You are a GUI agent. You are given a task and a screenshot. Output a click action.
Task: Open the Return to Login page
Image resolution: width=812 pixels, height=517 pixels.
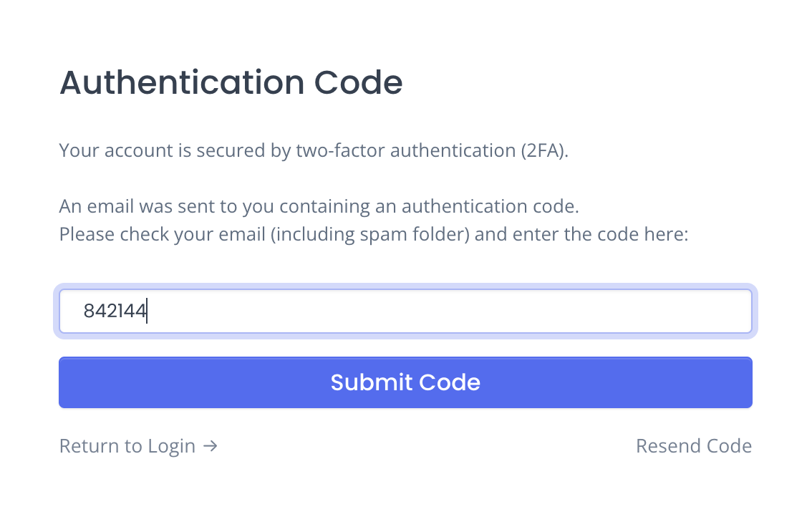(138, 446)
